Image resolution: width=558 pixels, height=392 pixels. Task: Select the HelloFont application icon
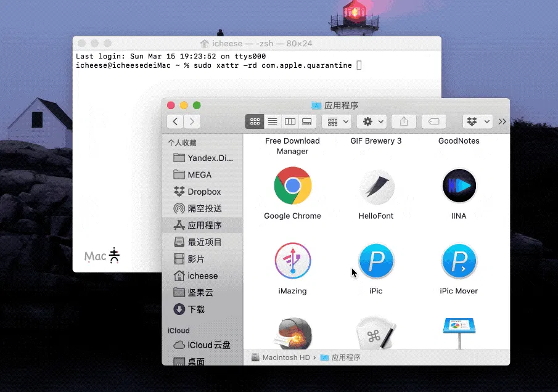click(x=375, y=186)
